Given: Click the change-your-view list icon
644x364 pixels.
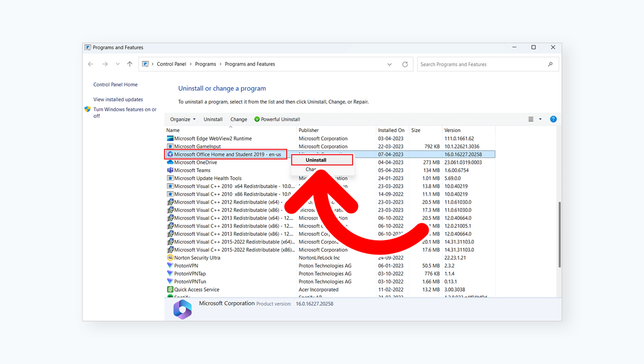Looking at the screenshot, I should (530, 119).
